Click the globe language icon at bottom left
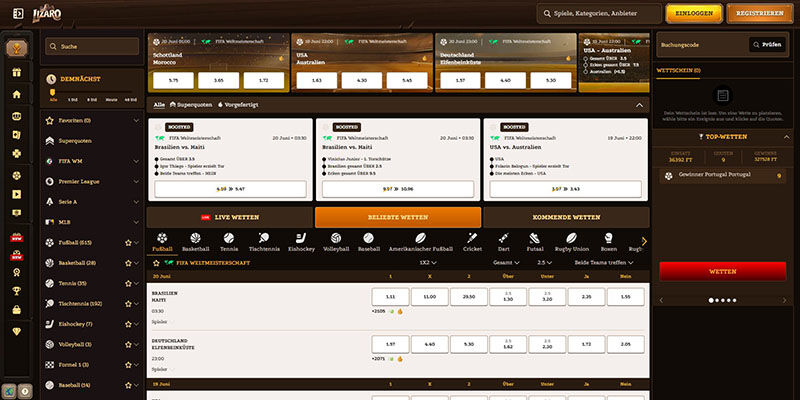This screenshot has width=800, height=400. click(x=9, y=391)
